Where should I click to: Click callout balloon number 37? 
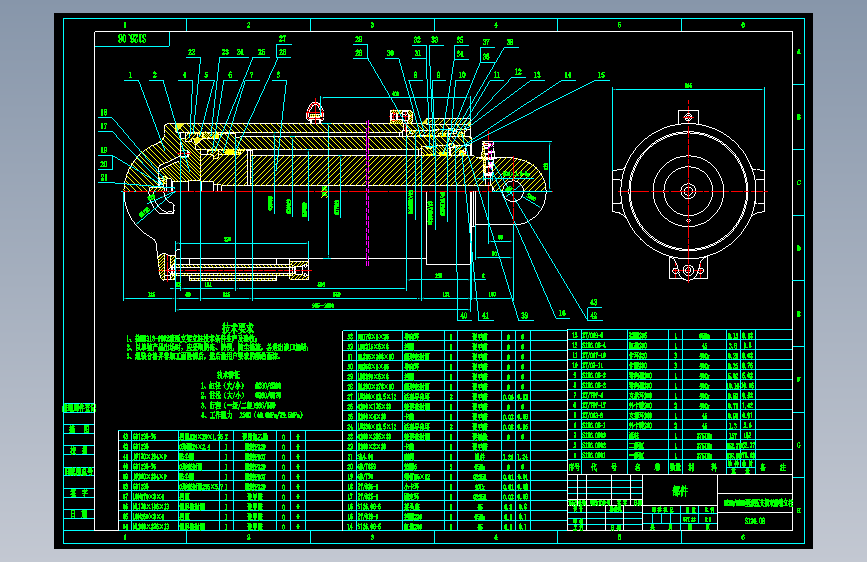point(486,42)
